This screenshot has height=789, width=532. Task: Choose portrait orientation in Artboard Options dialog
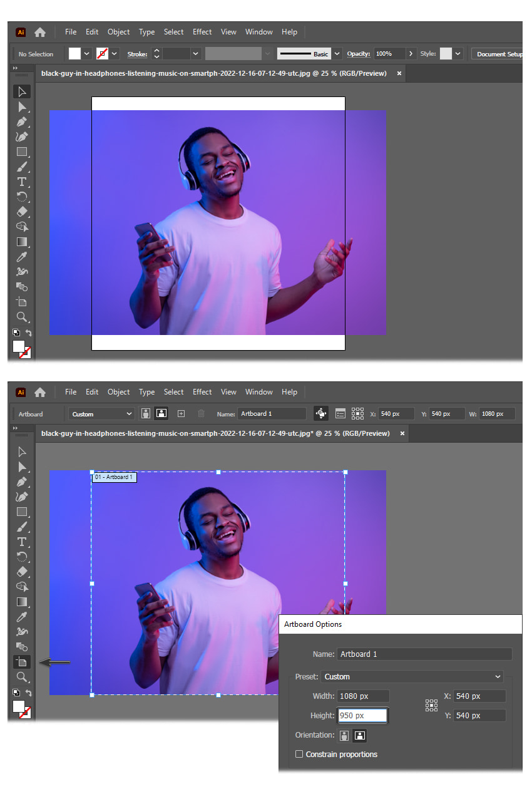click(x=343, y=735)
